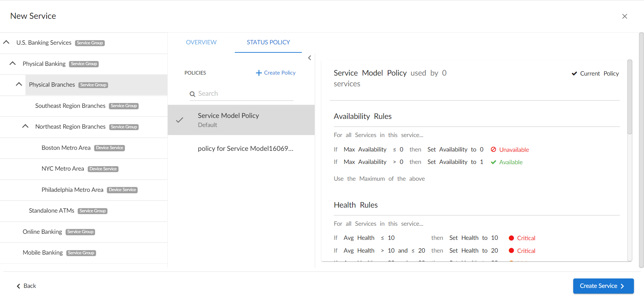Click the Service Group badge for Online Banking
Image resolution: width=644 pixels, height=303 pixels.
coord(80,232)
